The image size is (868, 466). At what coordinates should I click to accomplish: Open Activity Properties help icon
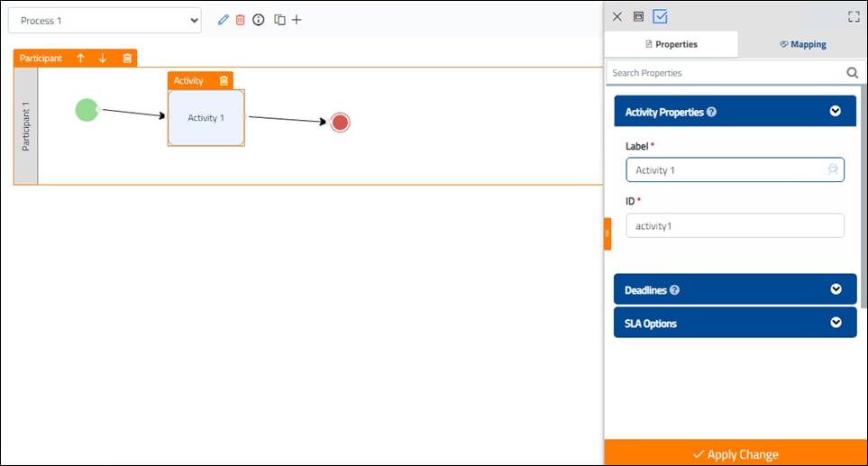click(712, 112)
